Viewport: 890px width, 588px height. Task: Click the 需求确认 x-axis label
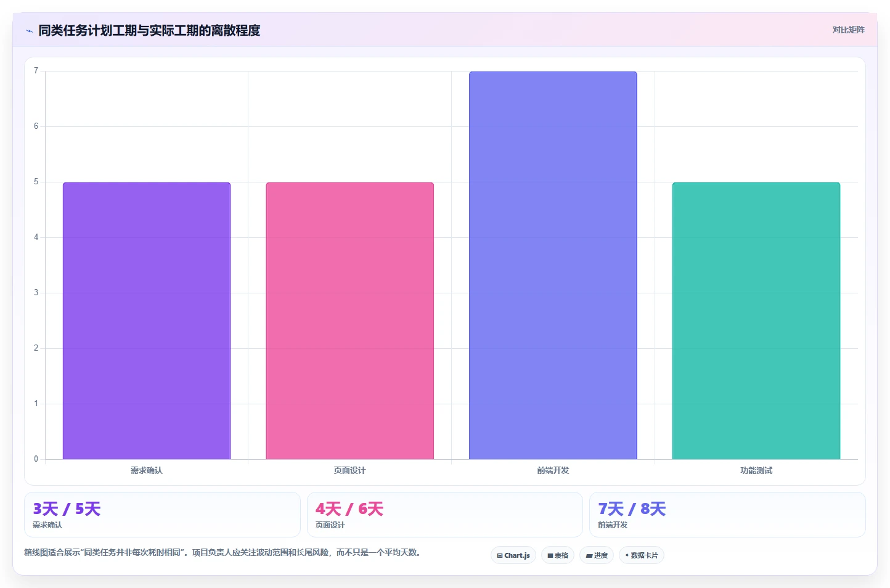tap(147, 470)
